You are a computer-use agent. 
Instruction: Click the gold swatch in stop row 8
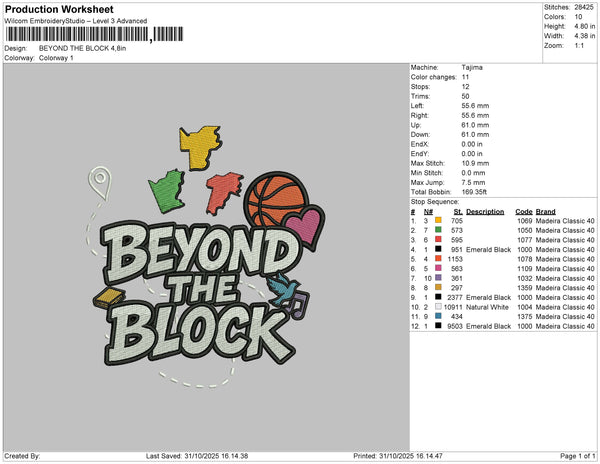pos(438,287)
